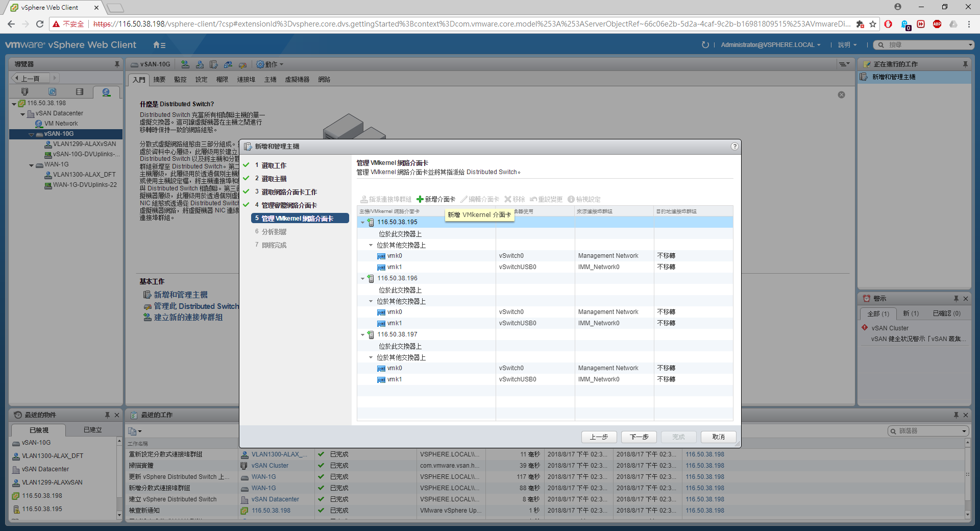This screenshot has width=980, height=531.
Task: Close the 警示 alarms panel
Action: pyautogui.click(x=966, y=299)
